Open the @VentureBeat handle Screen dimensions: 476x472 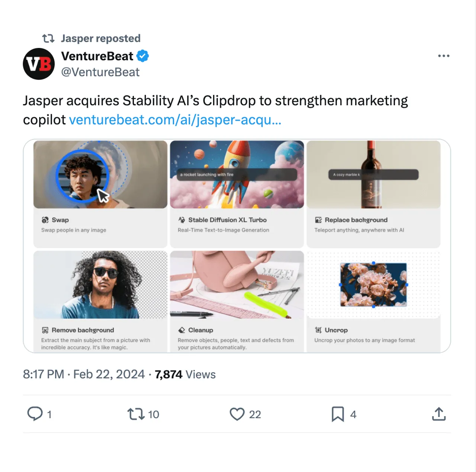click(100, 72)
